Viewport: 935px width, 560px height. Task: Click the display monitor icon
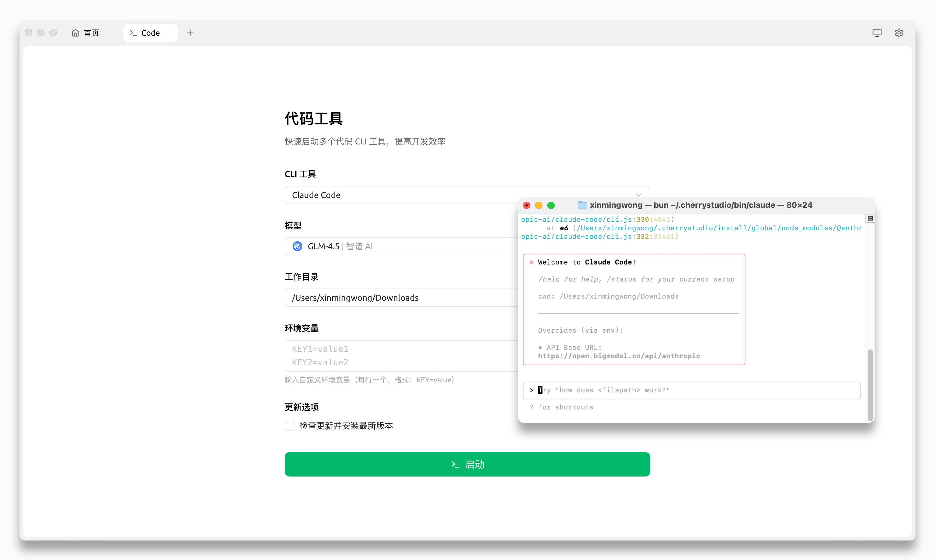click(877, 33)
